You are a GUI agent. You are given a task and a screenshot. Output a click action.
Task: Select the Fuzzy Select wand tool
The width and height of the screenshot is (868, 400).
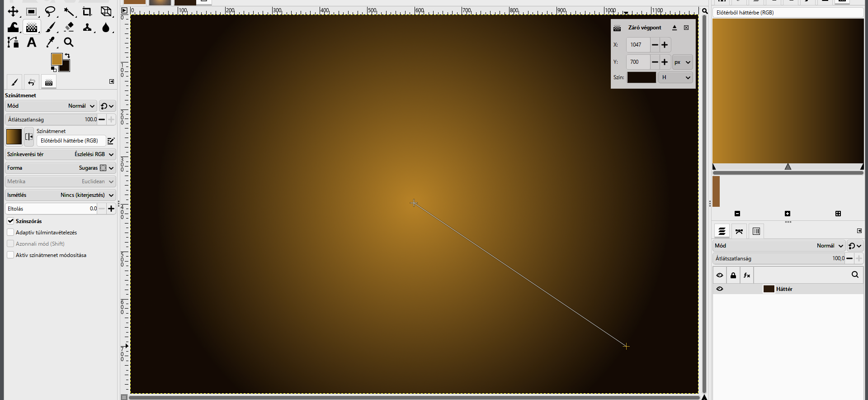[69, 12]
